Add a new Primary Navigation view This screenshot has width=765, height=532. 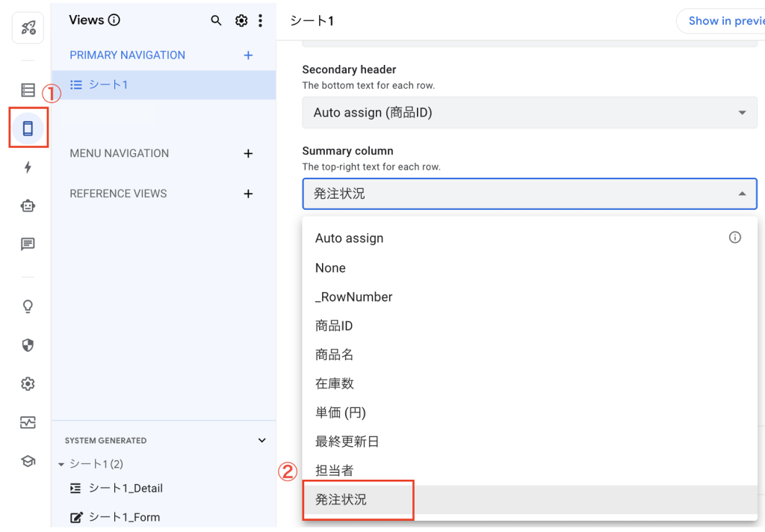click(248, 55)
